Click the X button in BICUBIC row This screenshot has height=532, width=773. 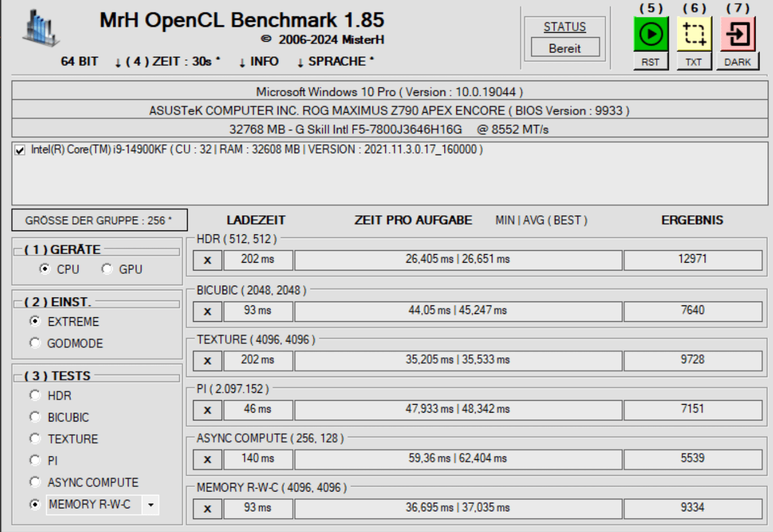pos(207,311)
